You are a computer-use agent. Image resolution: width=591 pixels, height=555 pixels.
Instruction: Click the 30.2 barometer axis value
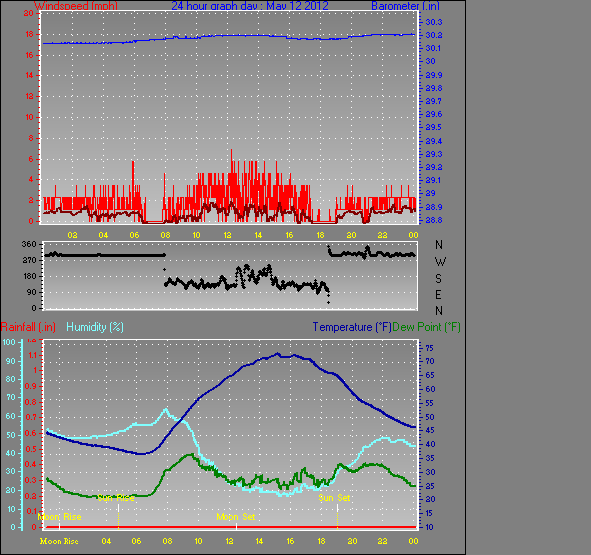pos(433,35)
